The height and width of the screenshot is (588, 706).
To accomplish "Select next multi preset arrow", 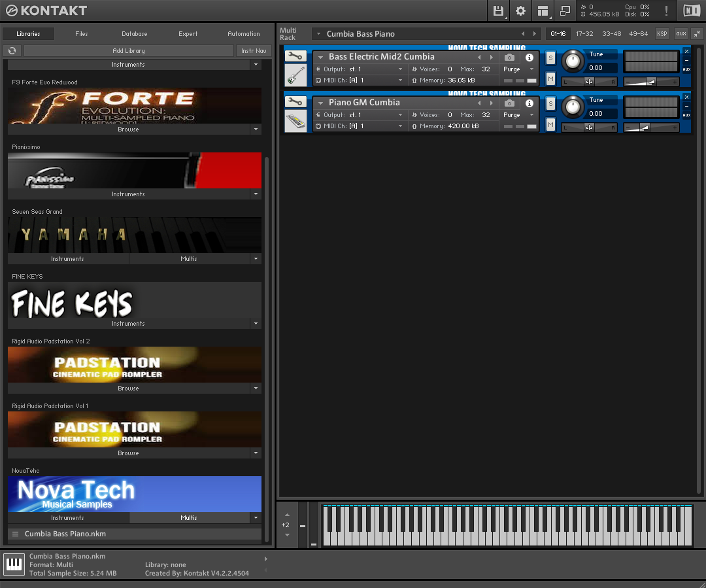I will [x=535, y=34].
